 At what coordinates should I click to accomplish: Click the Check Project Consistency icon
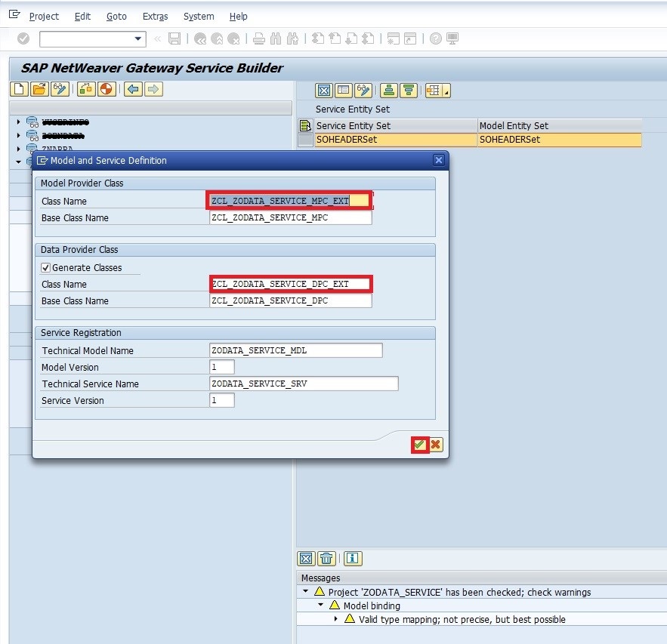point(86,89)
